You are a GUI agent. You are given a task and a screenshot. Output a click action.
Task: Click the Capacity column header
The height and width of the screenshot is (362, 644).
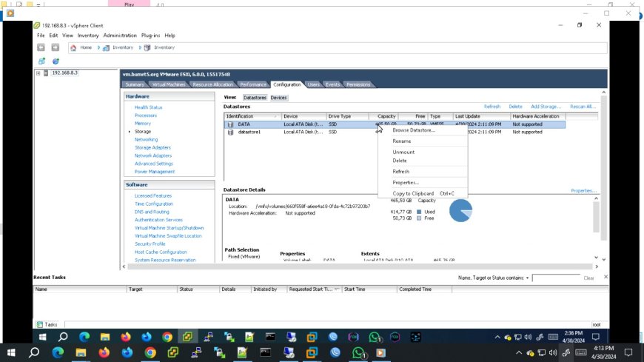point(383,117)
